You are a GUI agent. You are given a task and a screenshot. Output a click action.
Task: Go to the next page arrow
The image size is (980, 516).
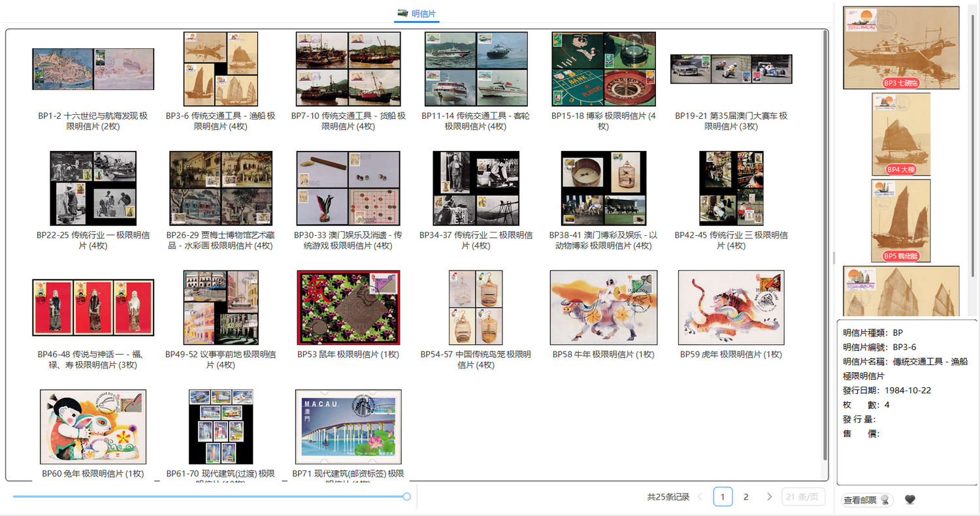point(770,497)
